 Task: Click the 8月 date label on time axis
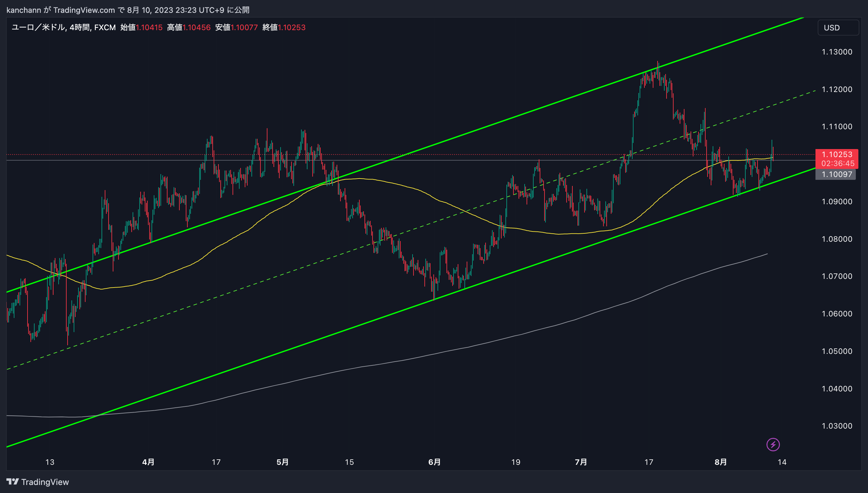point(721,462)
